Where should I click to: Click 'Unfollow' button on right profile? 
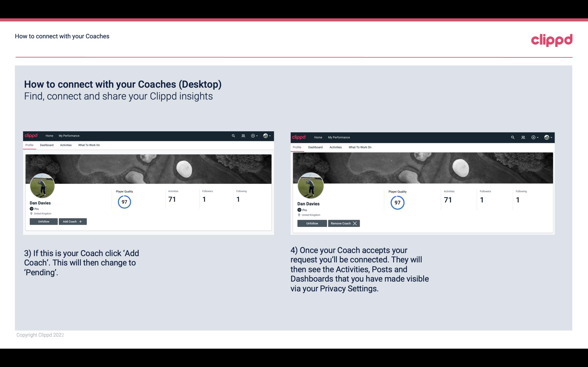(x=312, y=223)
